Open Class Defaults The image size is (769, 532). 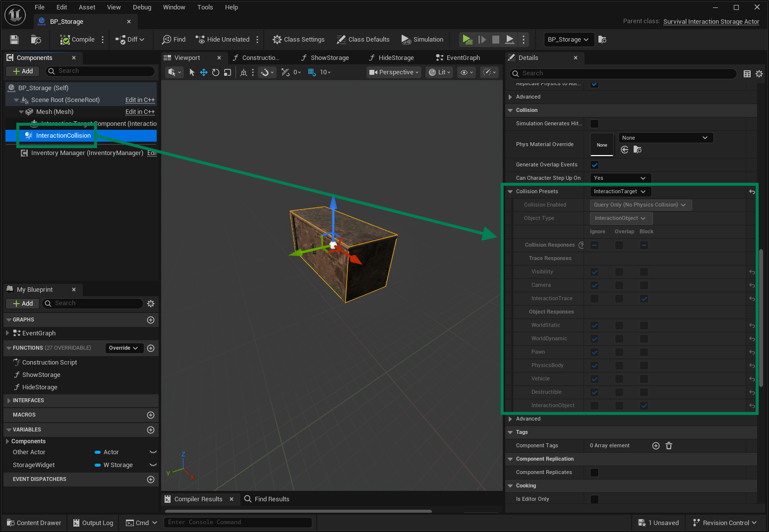pyautogui.click(x=363, y=39)
